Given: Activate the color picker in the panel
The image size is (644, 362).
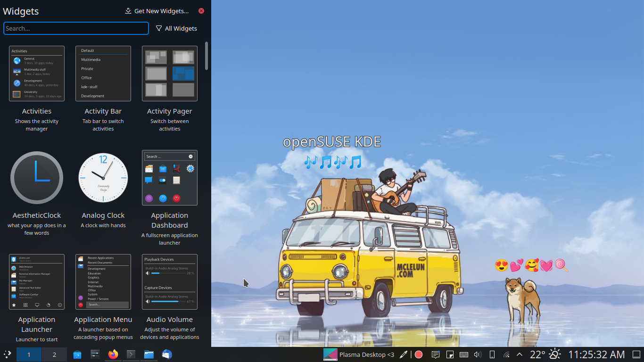Looking at the screenshot, I should (x=404, y=354).
